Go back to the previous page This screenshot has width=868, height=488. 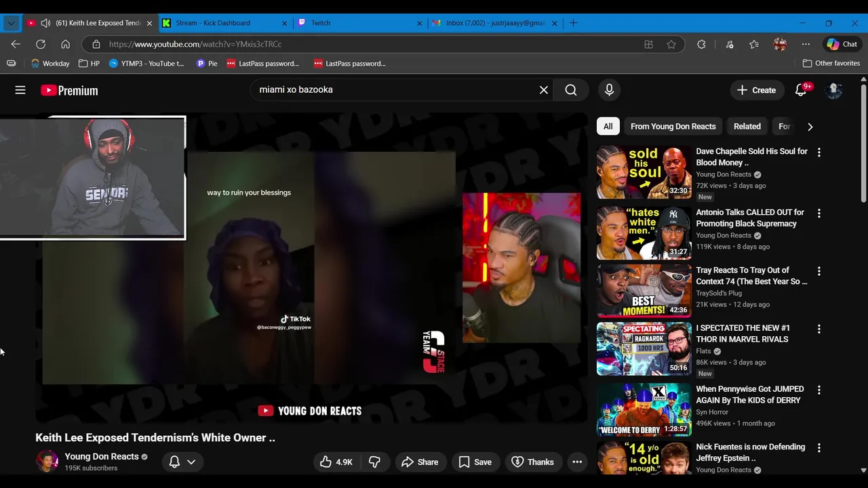16,44
